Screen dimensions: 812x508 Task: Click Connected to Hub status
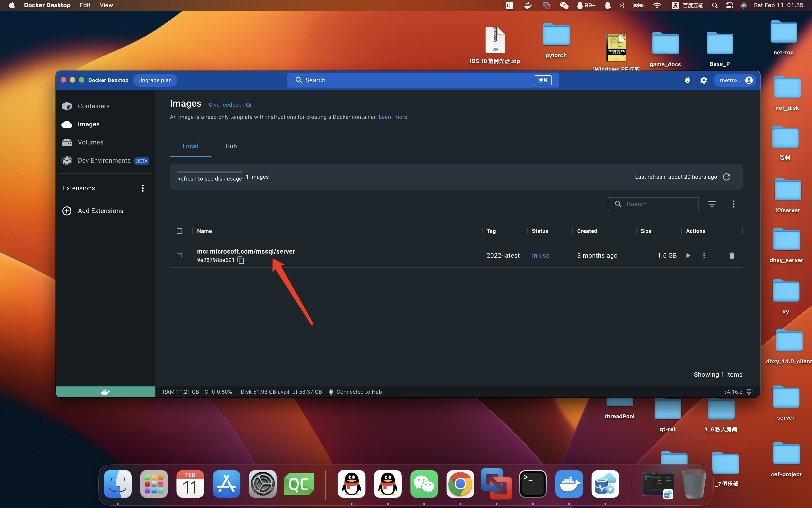355,392
